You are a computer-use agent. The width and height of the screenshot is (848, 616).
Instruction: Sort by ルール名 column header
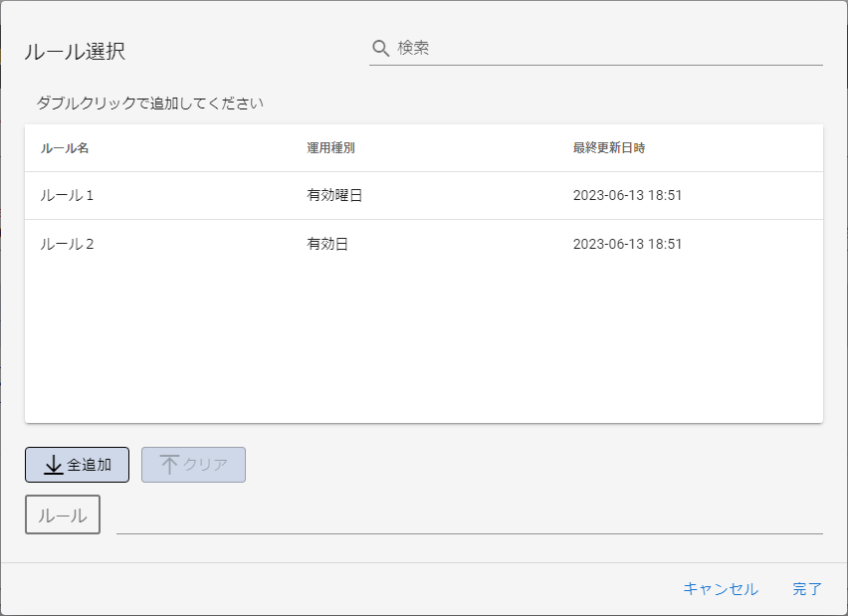coord(65,148)
